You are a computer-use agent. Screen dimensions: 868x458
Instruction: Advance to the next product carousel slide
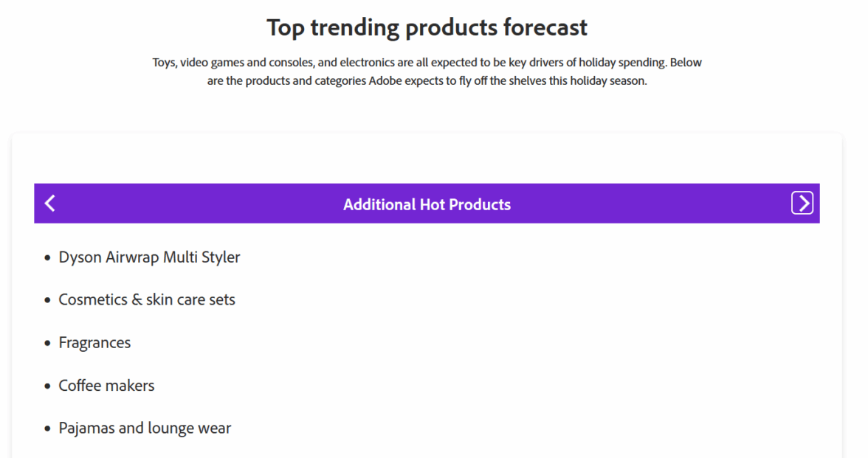[x=802, y=203]
